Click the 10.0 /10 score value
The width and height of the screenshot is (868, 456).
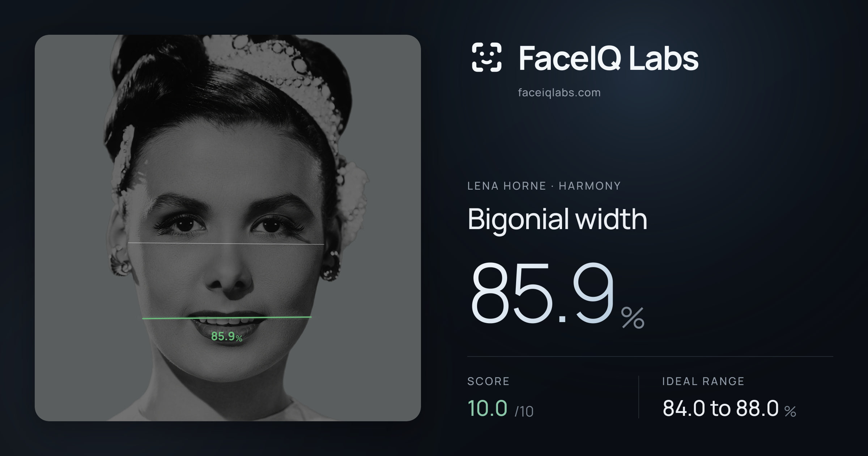click(500, 408)
